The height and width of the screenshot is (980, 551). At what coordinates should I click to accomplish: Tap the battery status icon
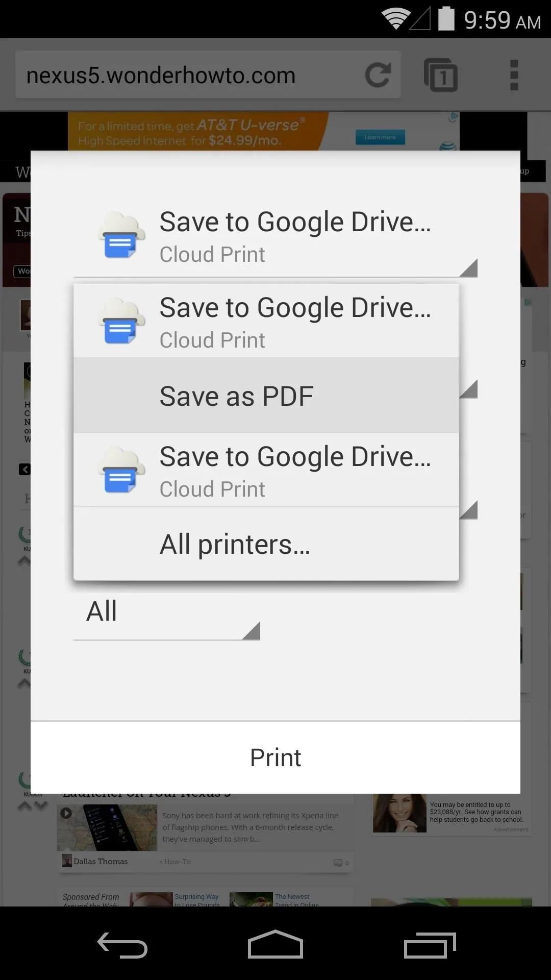coord(446,18)
